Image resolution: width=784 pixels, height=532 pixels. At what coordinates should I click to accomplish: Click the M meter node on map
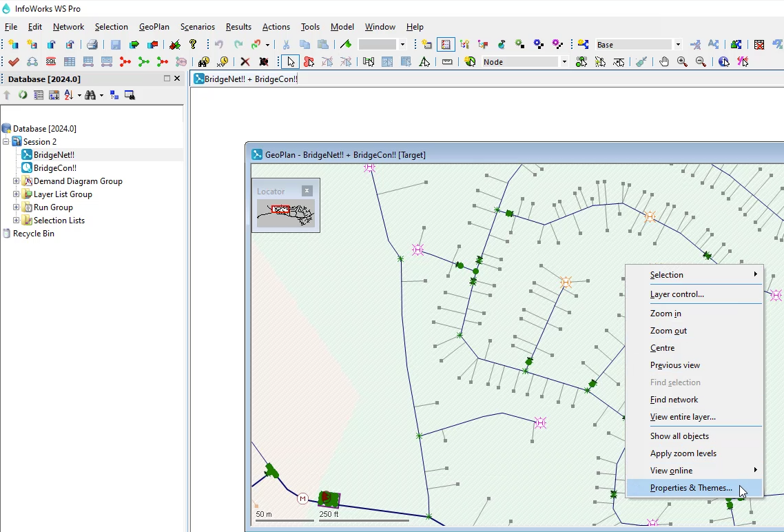[302, 498]
